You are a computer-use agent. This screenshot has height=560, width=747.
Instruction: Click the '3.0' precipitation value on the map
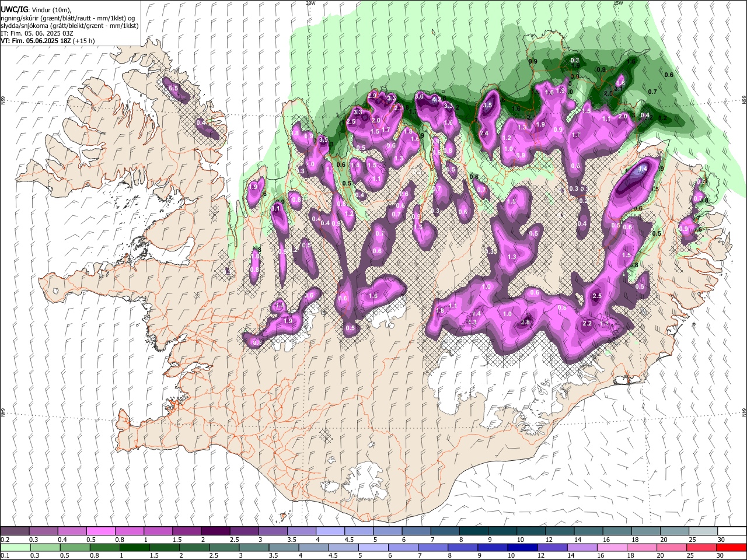click(x=419, y=96)
